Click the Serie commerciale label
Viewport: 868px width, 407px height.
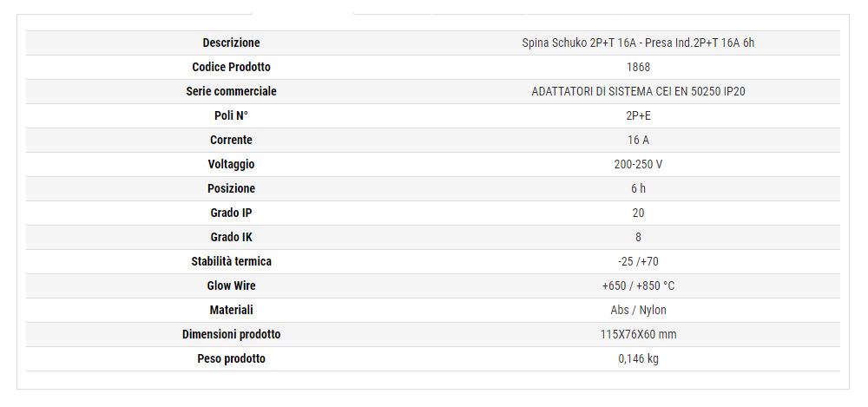click(x=231, y=91)
